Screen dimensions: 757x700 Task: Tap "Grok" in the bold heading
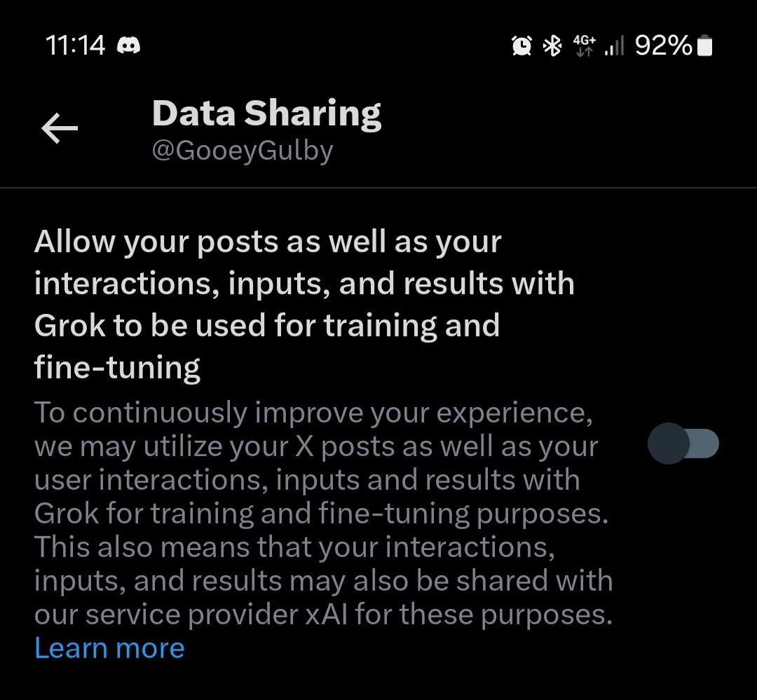pyautogui.click(x=70, y=326)
